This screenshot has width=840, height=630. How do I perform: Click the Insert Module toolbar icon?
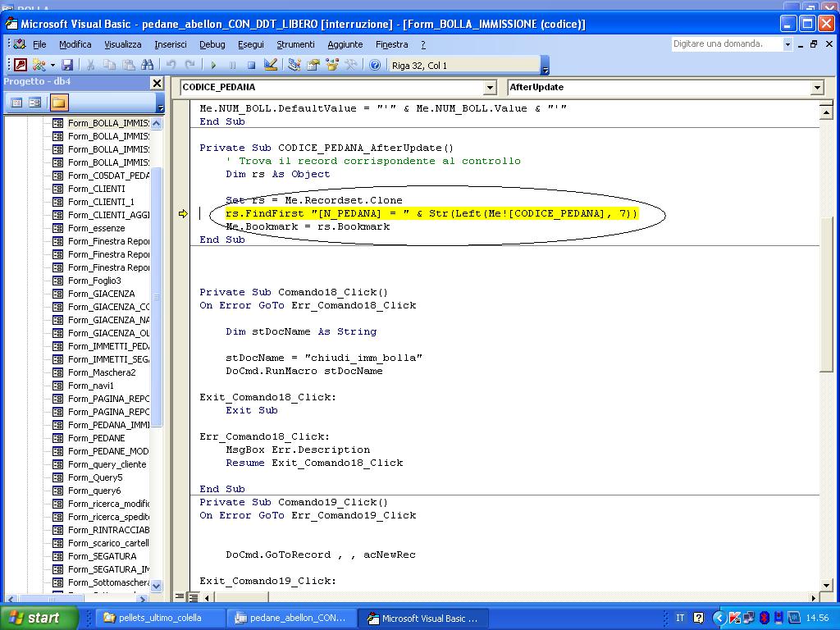click(x=39, y=65)
